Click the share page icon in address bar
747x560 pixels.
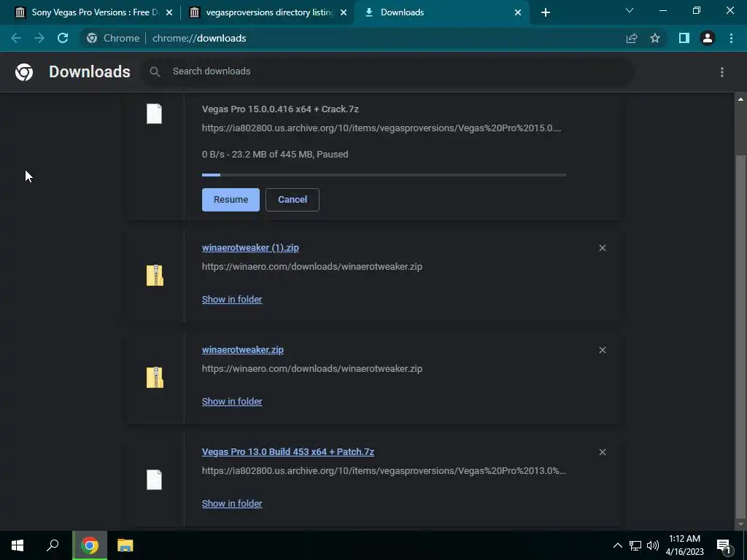[632, 38]
